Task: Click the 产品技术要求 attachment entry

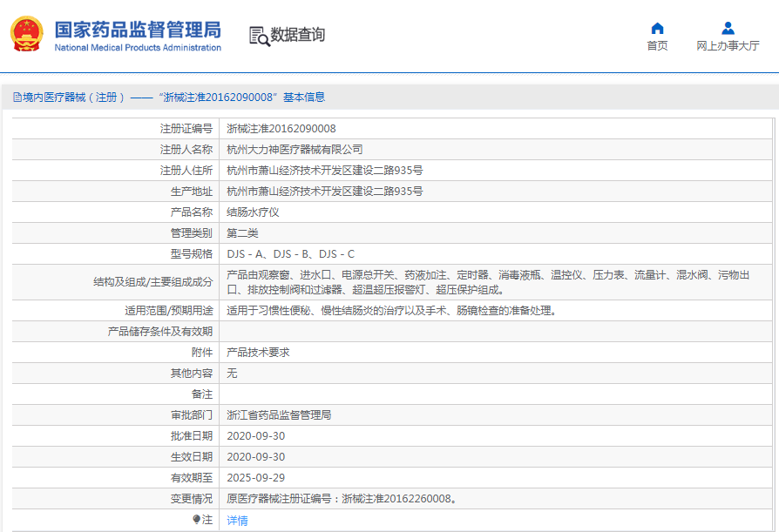Action: (x=258, y=353)
